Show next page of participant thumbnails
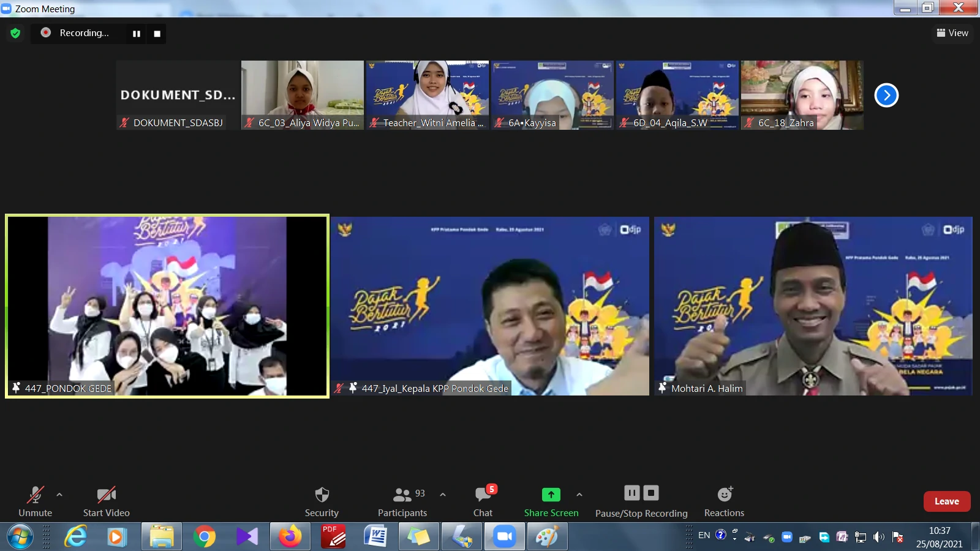This screenshot has height=551, width=980. point(886,95)
